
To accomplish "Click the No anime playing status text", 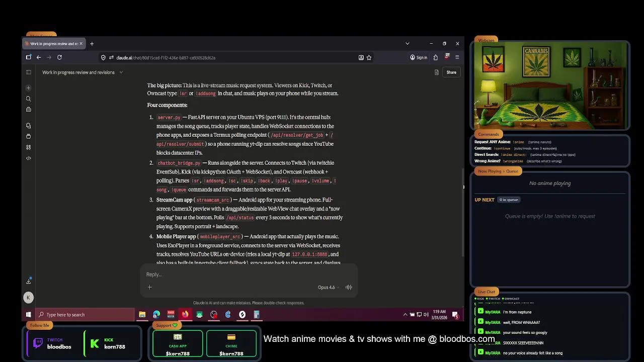I will click(550, 184).
